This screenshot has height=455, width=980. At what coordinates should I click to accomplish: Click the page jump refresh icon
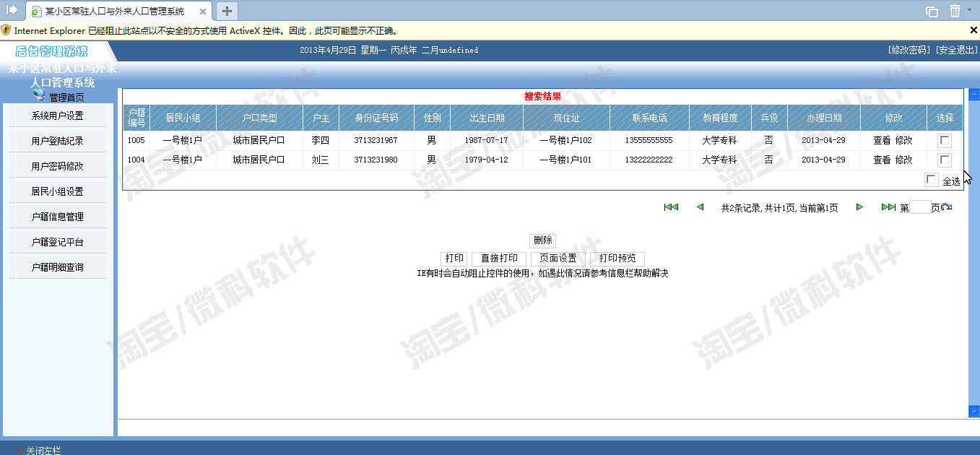pyautogui.click(x=947, y=207)
